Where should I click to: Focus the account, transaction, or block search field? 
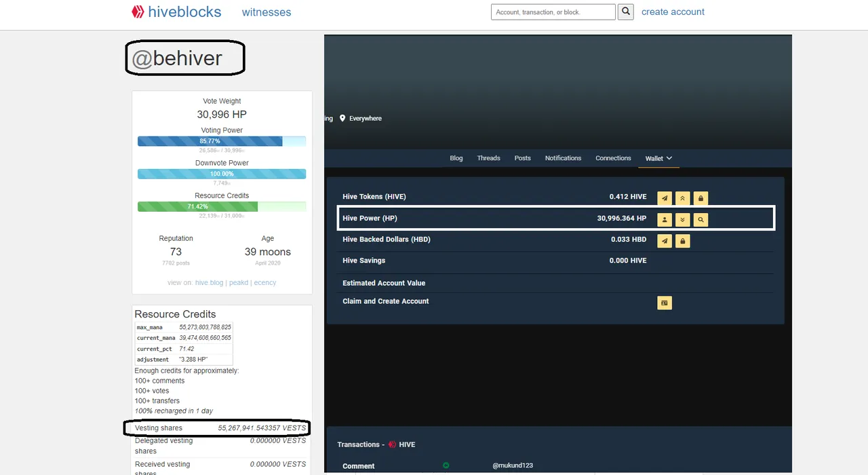click(553, 12)
